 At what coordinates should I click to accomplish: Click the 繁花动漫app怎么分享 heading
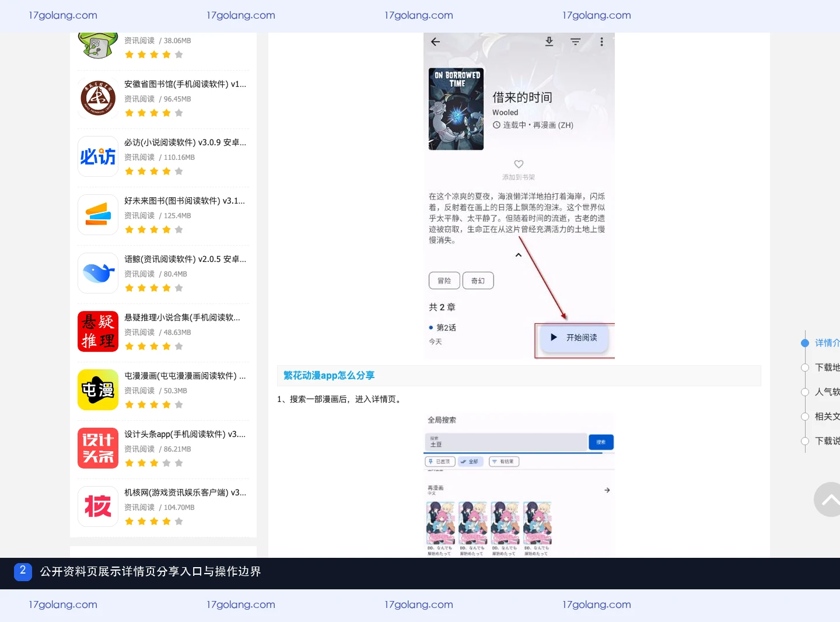pos(329,376)
